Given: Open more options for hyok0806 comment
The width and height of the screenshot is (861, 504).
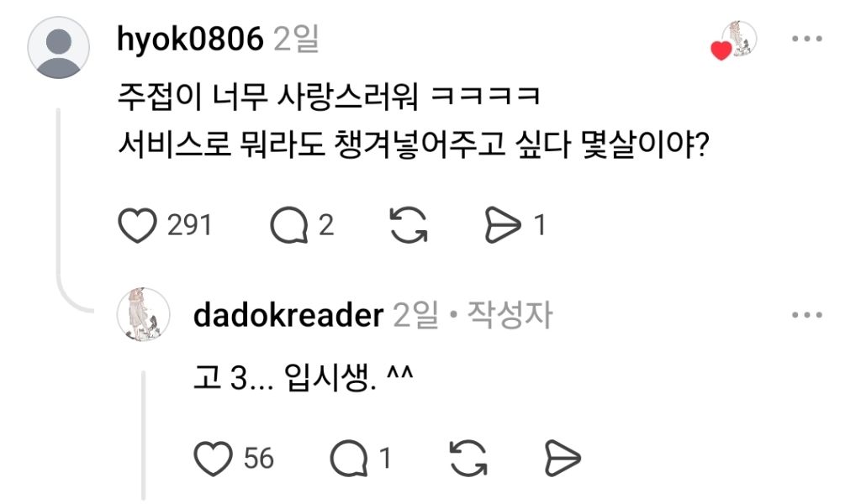Looking at the screenshot, I should coord(806,39).
